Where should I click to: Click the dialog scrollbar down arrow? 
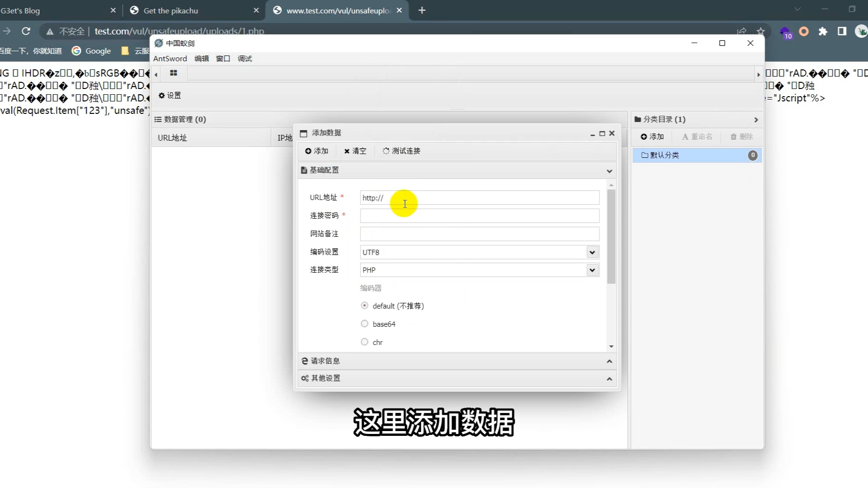pyautogui.click(x=611, y=346)
